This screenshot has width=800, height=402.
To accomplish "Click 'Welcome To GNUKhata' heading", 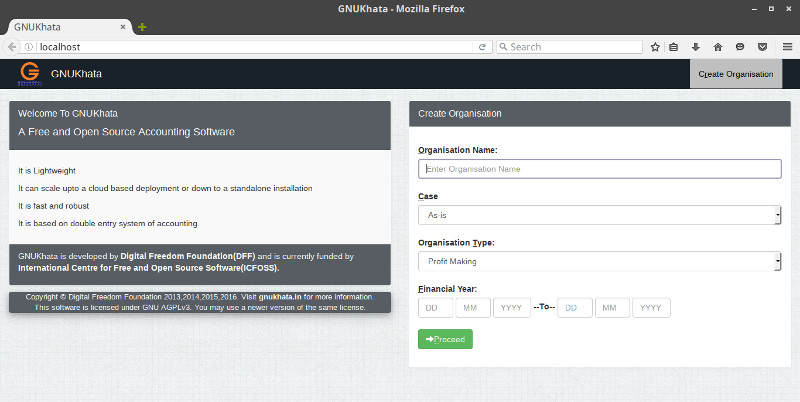I will (x=68, y=114).
